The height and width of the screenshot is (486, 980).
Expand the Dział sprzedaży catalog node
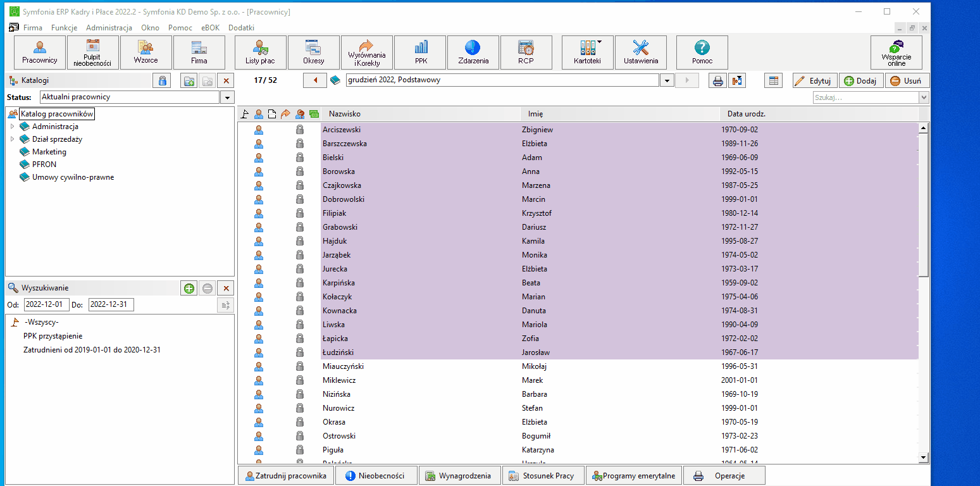(11, 139)
